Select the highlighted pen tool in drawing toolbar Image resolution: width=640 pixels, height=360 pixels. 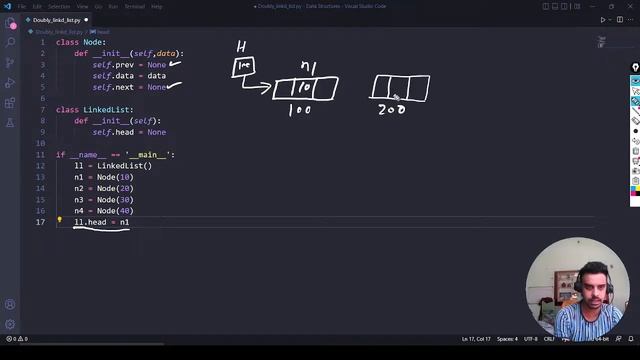click(x=635, y=101)
